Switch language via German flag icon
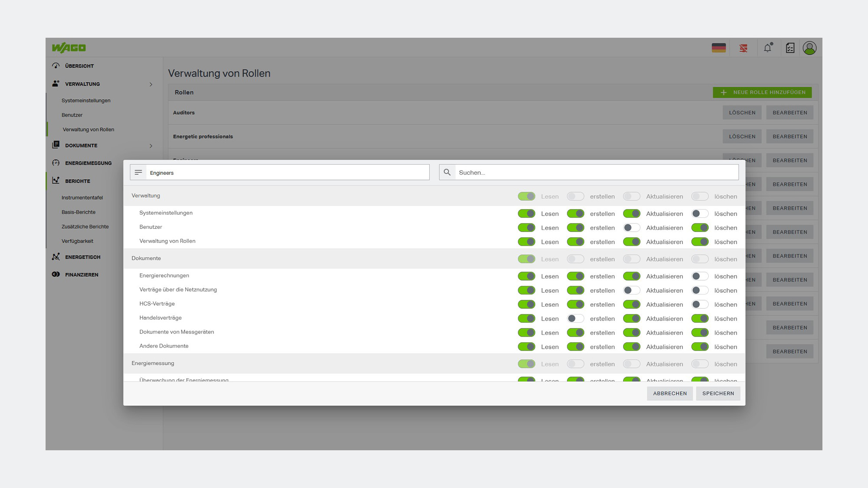The height and width of the screenshot is (488, 868). pos(719,48)
